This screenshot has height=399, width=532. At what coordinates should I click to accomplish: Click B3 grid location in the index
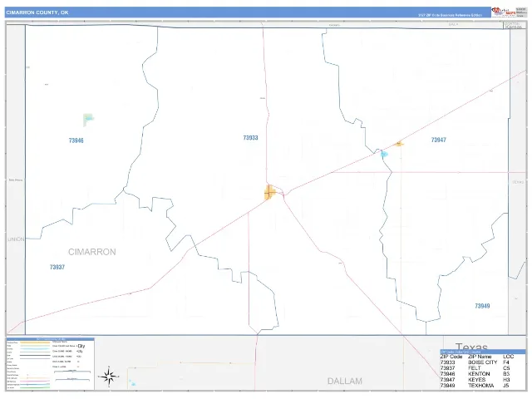(x=506, y=374)
